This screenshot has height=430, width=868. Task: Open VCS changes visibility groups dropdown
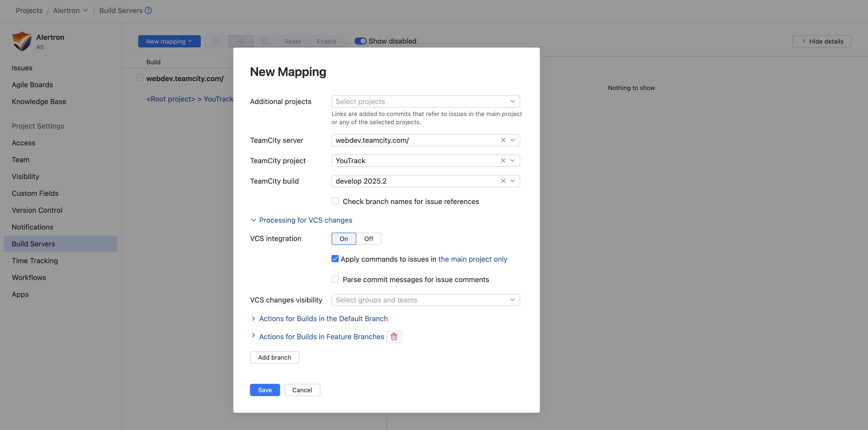[425, 300]
